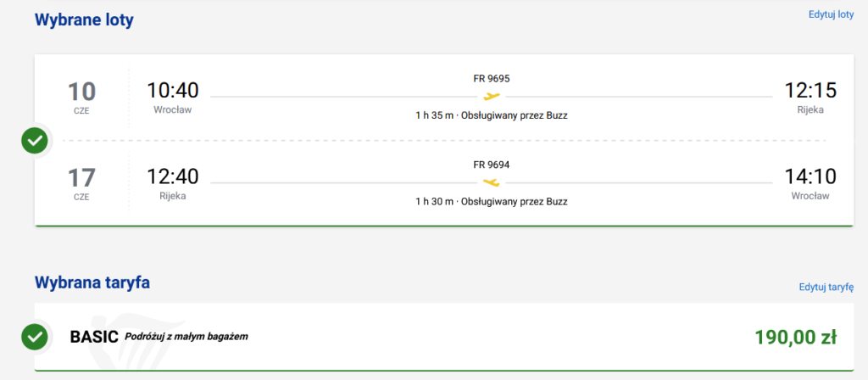Click the 12:15 Rijeka arrival time
Image resolution: width=868 pixels, height=380 pixels.
coord(810,90)
